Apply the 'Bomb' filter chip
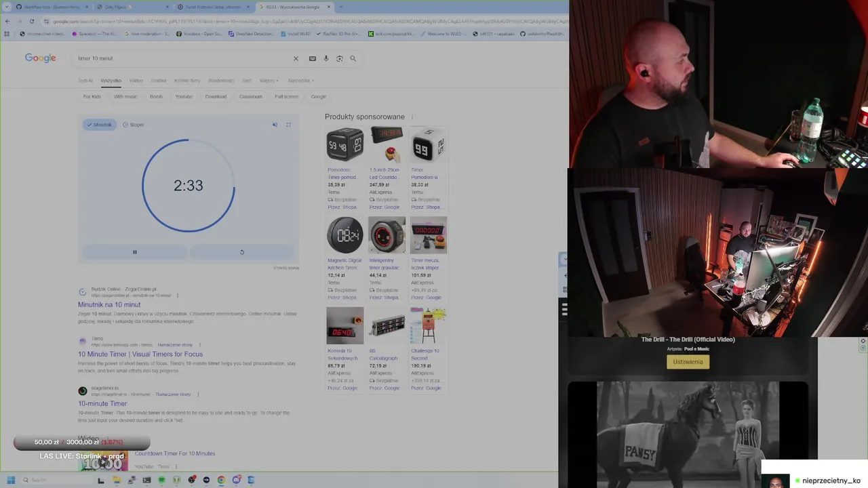The image size is (868, 488). click(156, 96)
